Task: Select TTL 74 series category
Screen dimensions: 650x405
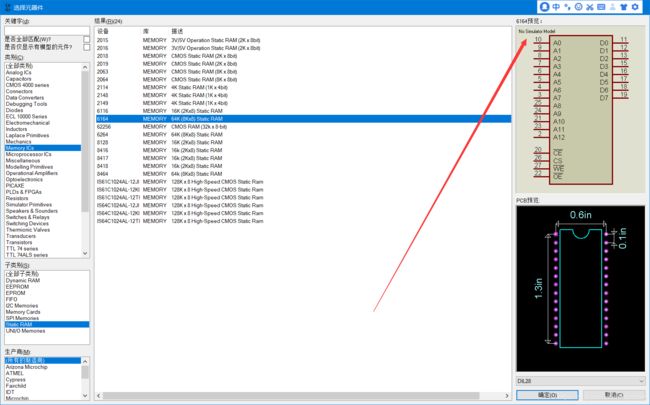Action: point(22,249)
